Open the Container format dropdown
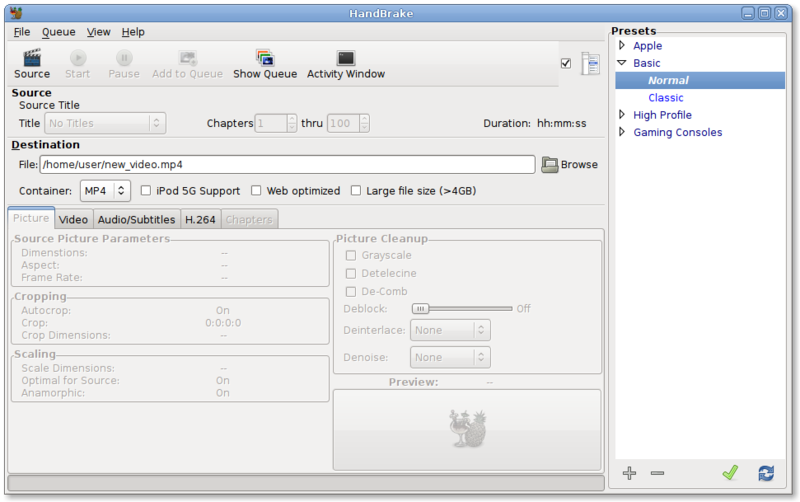 point(105,190)
